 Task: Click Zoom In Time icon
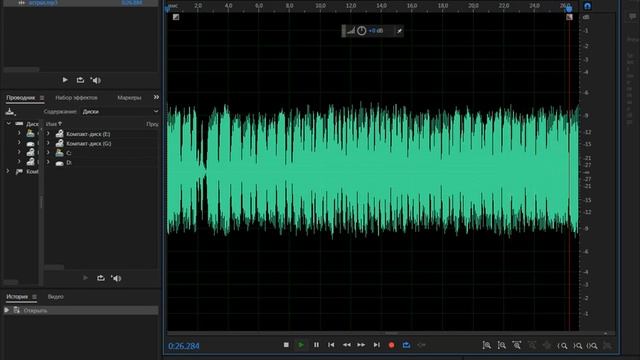[x=517, y=345]
